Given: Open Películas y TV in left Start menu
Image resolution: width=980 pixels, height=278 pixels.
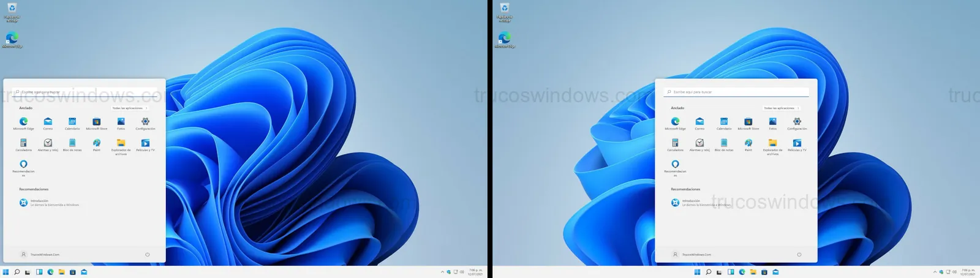Looking at the screenshot, I should point(145,143).
